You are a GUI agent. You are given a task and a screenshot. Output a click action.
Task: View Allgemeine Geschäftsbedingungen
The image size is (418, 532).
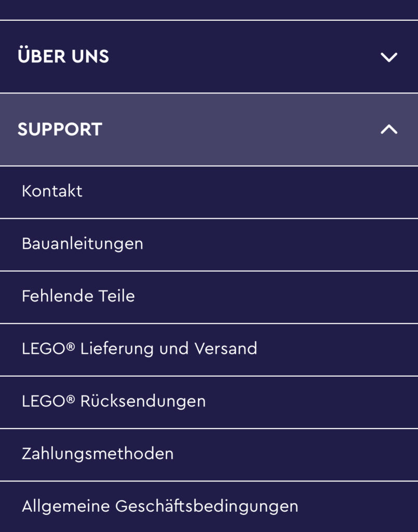point(160,506)
